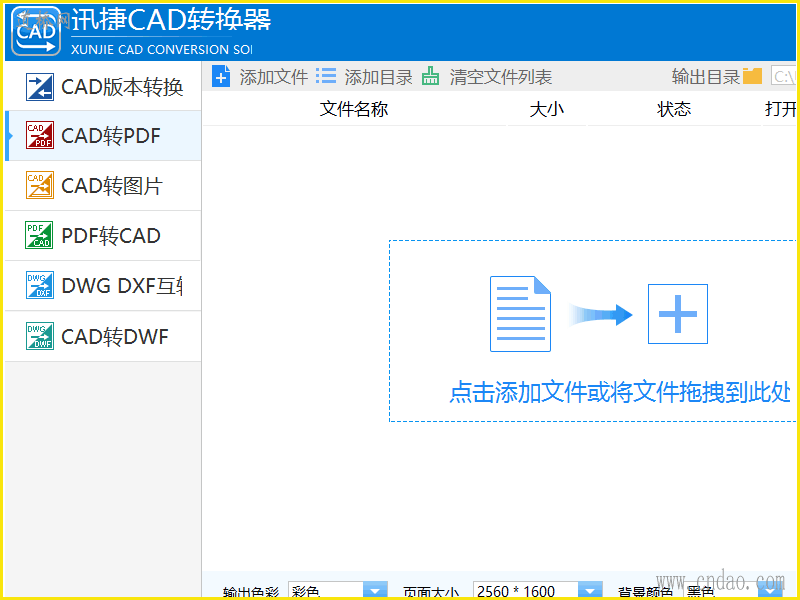Viewport: 800px width, 600px height.
Task: Click the DWG DXF conversion icon
Action: pyautogui.click(x=40, y=285)
